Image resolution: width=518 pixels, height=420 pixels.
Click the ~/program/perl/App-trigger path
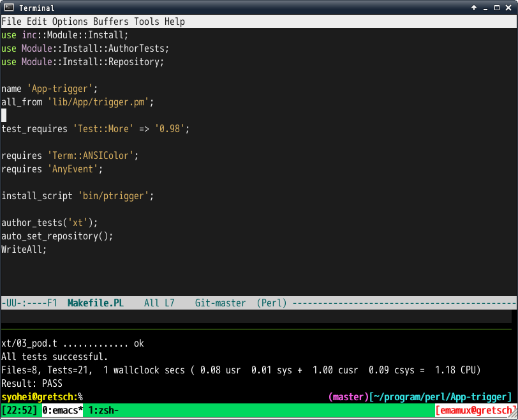click(x=440, y=396)
